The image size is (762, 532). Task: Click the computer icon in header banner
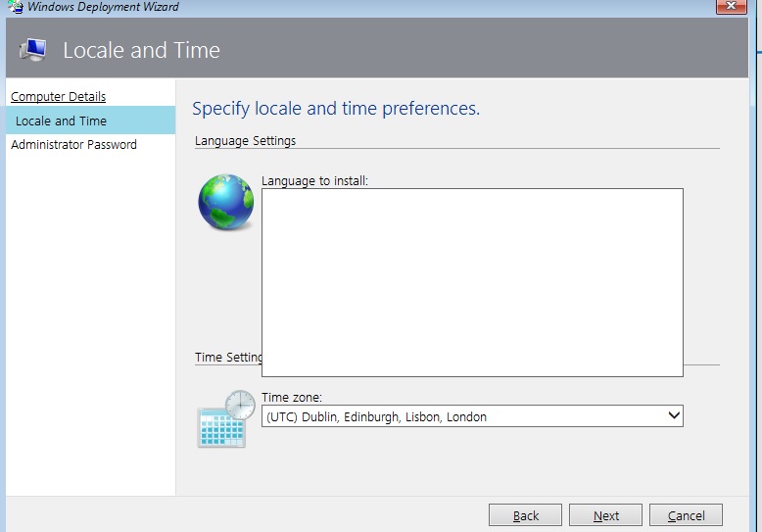pyautogui.click(x=32, y=50)
